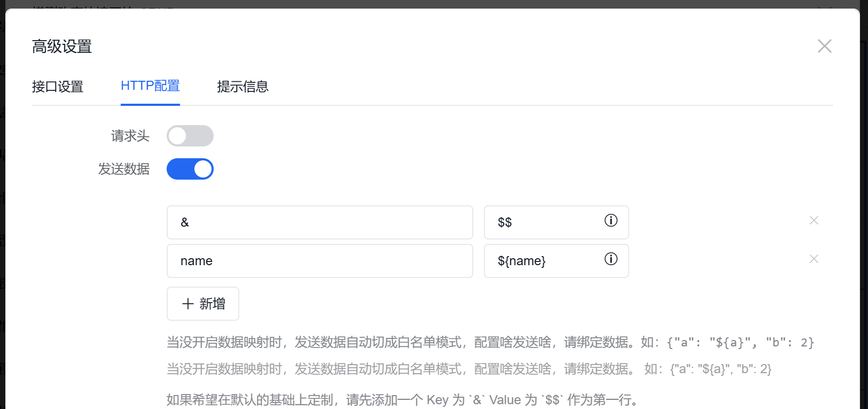The image size is (868, 409).
Task: Click the hint about Key & and Value $$
Action: [403, 399]
